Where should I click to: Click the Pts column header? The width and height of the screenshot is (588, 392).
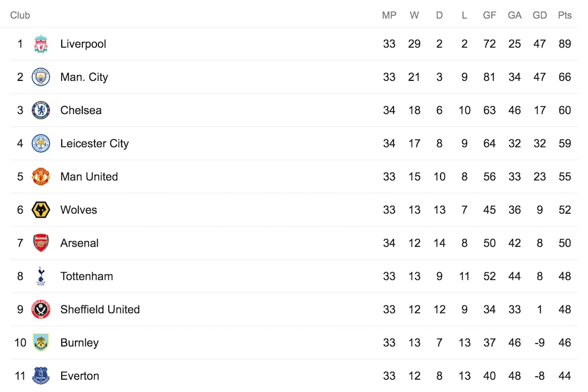[564, 15]
